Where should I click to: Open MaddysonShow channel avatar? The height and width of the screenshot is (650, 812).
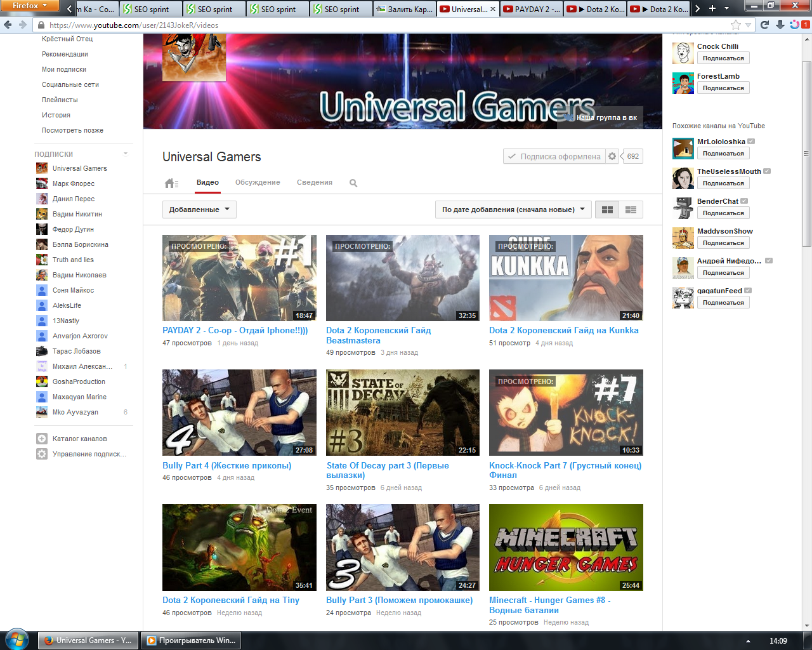click(x=683, y=238)
